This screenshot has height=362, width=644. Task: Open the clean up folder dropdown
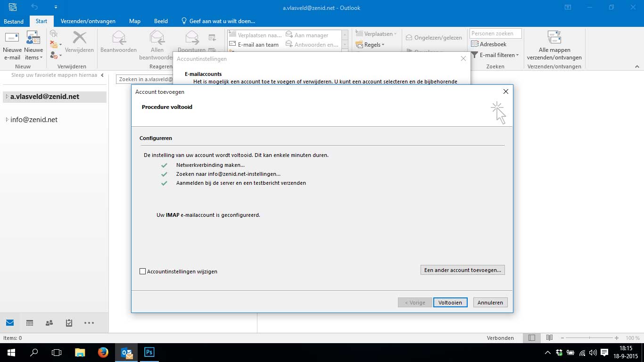tap(56, 44)
